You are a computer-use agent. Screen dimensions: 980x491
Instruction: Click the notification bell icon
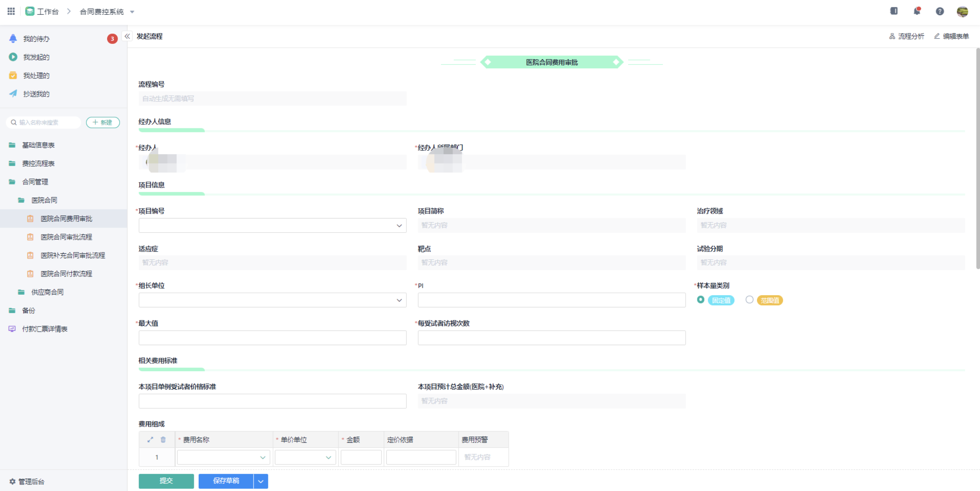917,11
